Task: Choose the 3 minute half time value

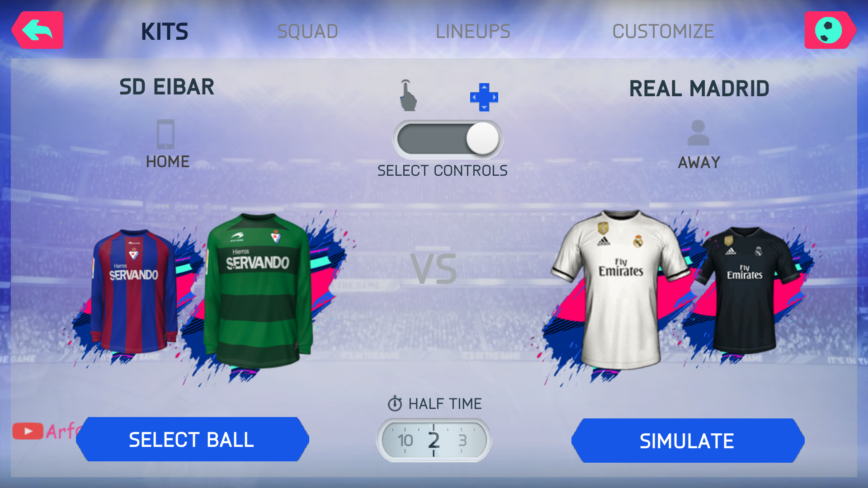Action: coord(462,440)
